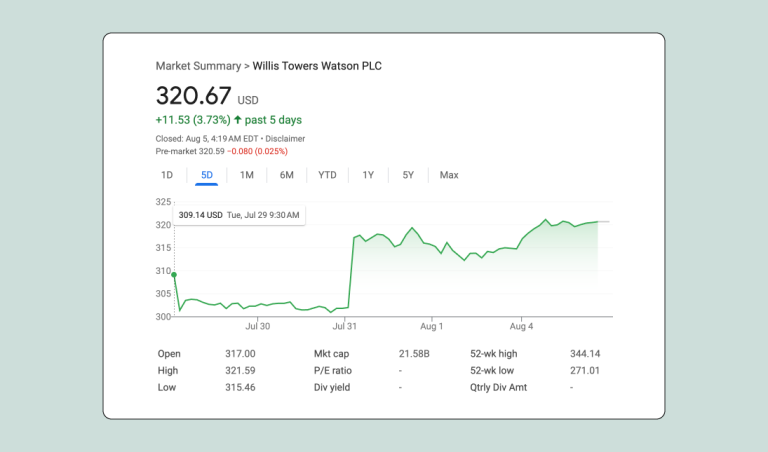Viewport: 768px width, 452px height.
Task: Click the Aug 1 axis label
Action: click(432, 326)
